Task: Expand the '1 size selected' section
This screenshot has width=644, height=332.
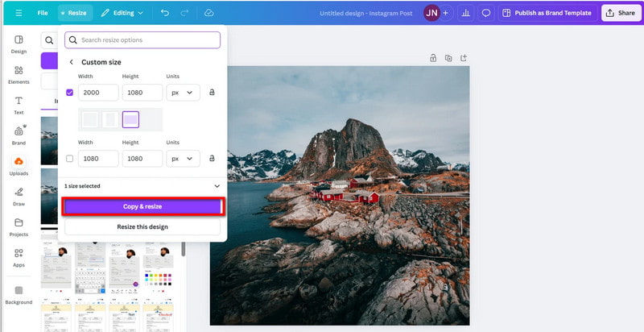Action: (x=217, y=186)
